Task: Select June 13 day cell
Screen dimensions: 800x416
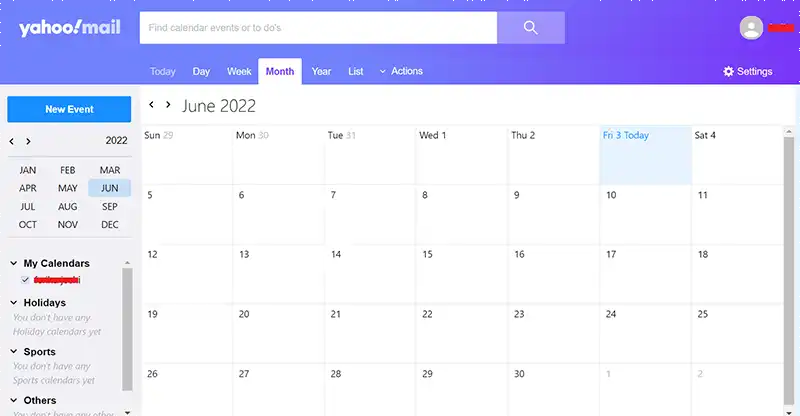Action: click(x=279, y=275)
